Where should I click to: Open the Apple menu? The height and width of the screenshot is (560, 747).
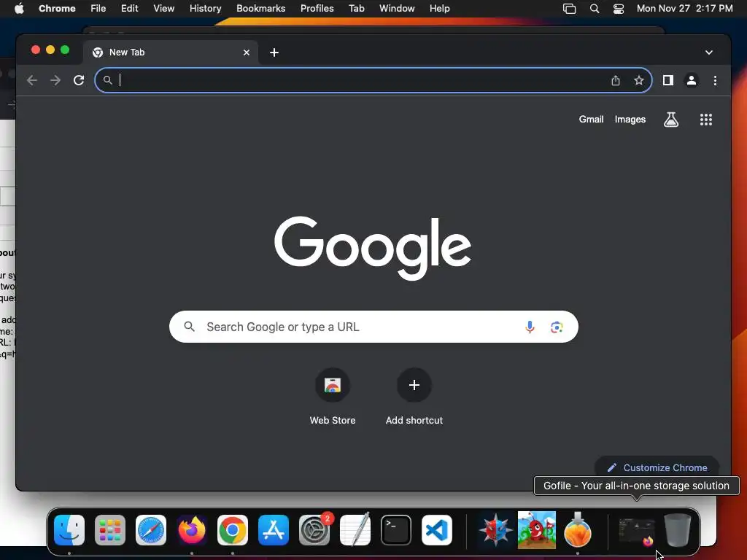pos(19,9)
